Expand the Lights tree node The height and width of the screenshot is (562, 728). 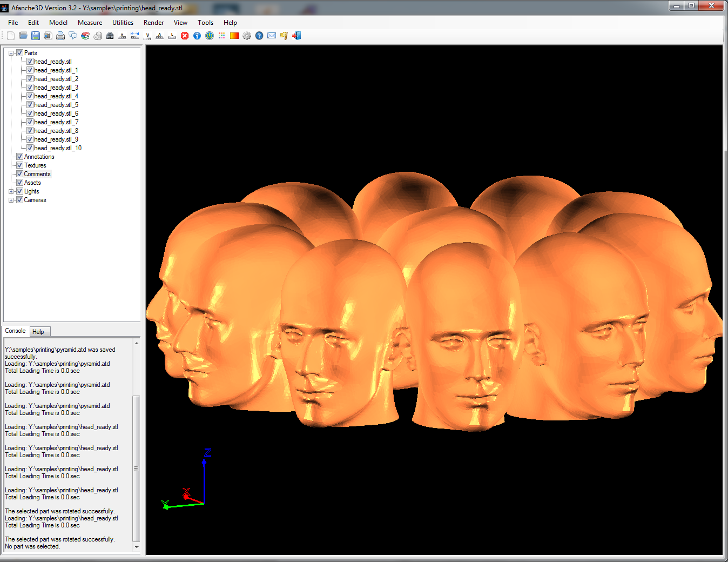click(x=11, y=191)
